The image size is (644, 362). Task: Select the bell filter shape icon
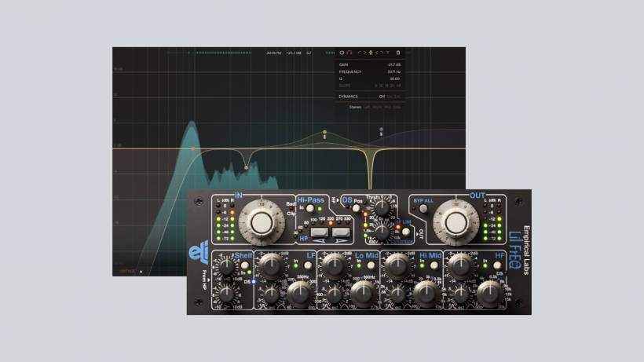[x=371, y=53]
